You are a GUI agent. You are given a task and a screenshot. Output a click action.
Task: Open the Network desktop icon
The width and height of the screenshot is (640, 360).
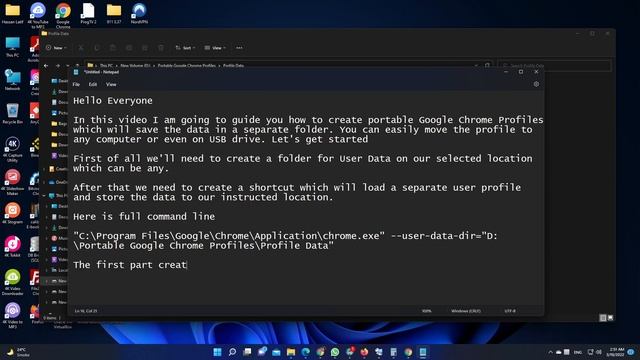13,80
